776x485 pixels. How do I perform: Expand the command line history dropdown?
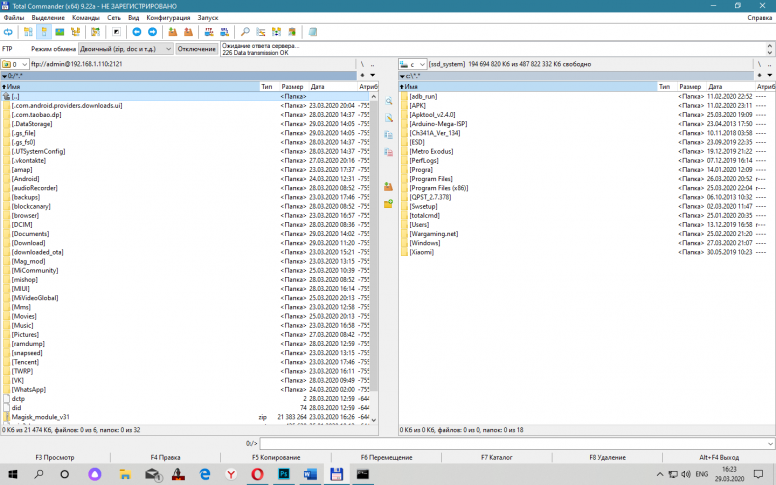(770, 443)
